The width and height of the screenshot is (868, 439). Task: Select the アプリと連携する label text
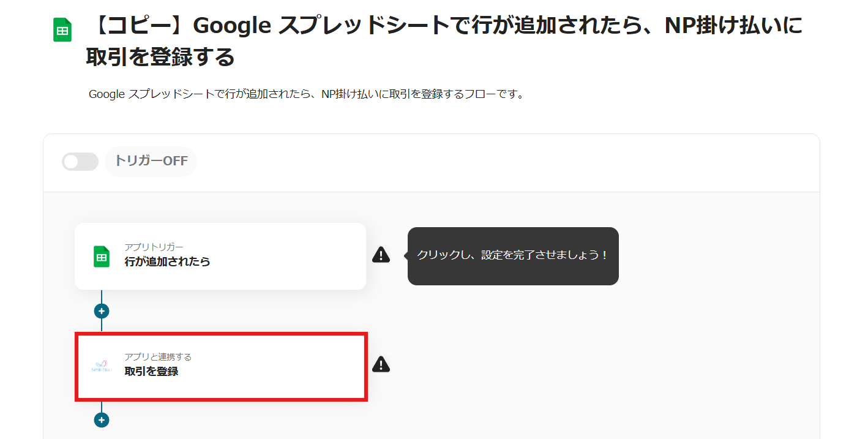(x=158, y=357)
